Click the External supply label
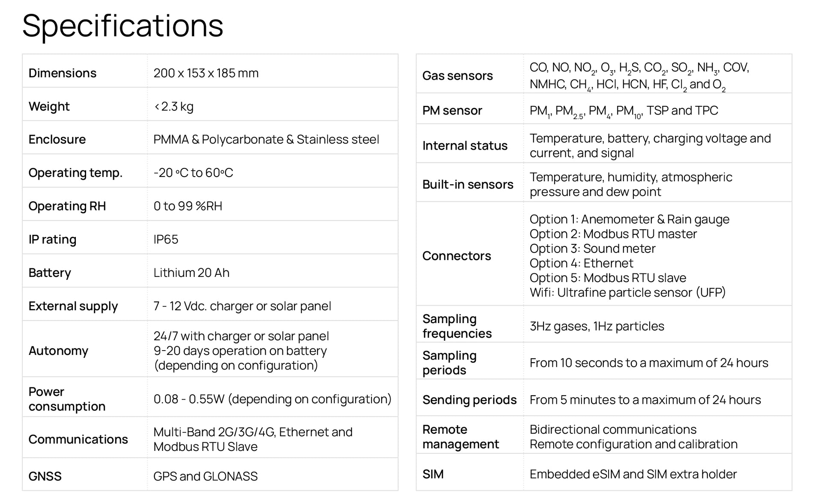 pyautogui.click(x=73, y=306)
